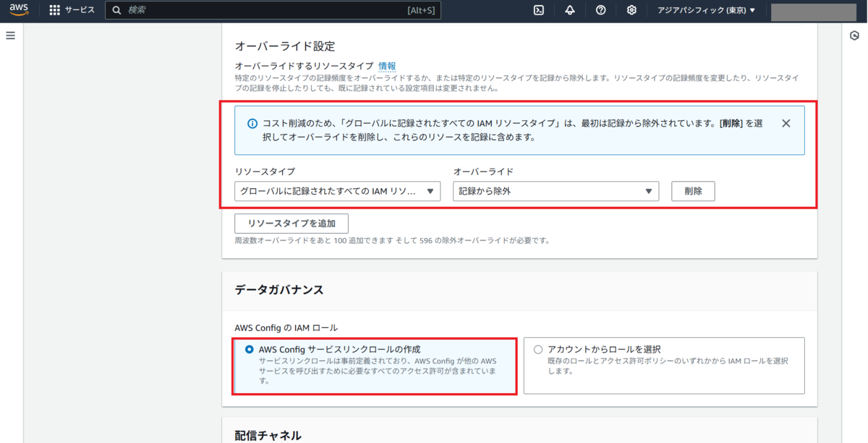The width and height of the screenshot is (868, 443).
Task: Open the サービス services grid menu
Action: click(x=72, y=10)
